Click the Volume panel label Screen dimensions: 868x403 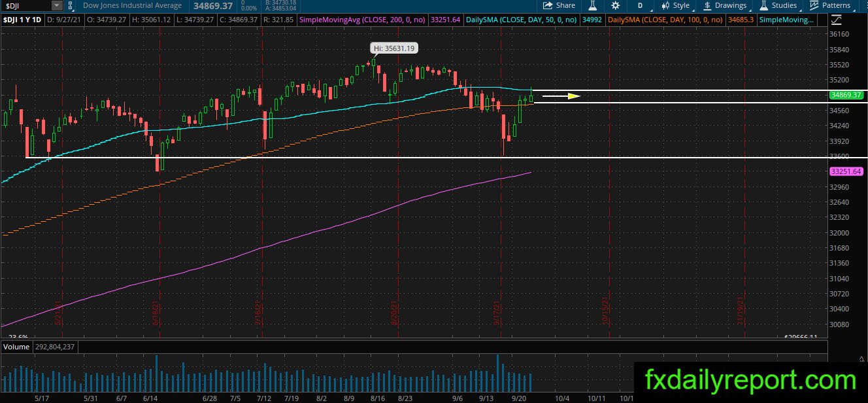16,347
